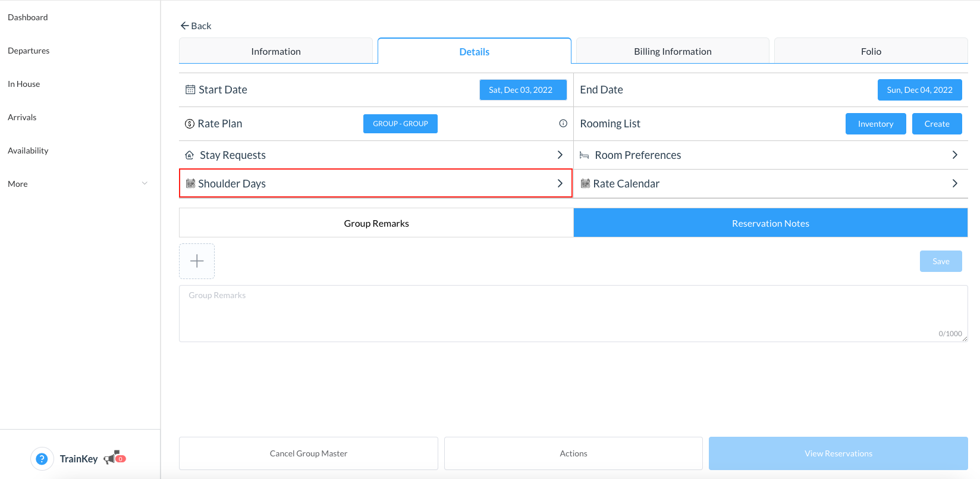This screenshot has height=479, width=980.
Task: Select the Reservation Notes tab
Action: pos(770,223)
